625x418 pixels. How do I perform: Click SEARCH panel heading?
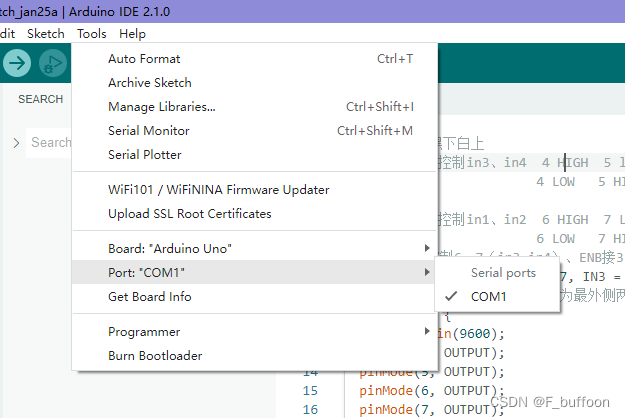pyautogui.click(x=41, y=99)
